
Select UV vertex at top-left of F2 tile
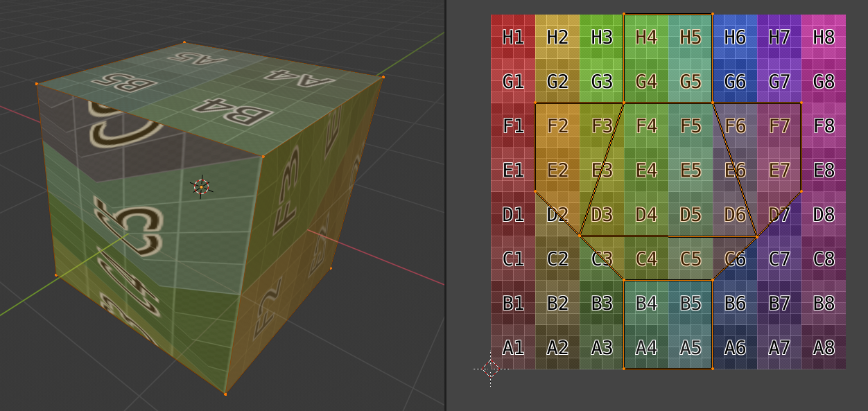point(535,103)
